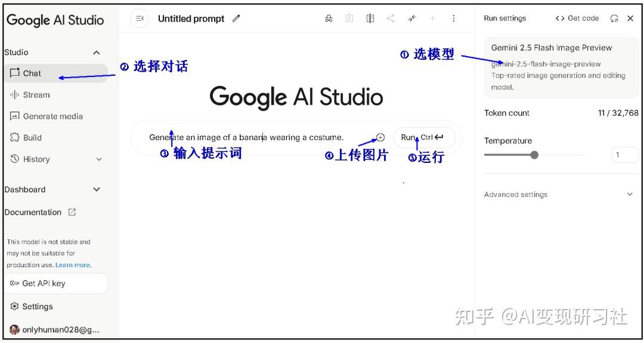Click the plus icon to upload image
The height and width of the screenshot is (343, 644).
(x=380, y=137)
